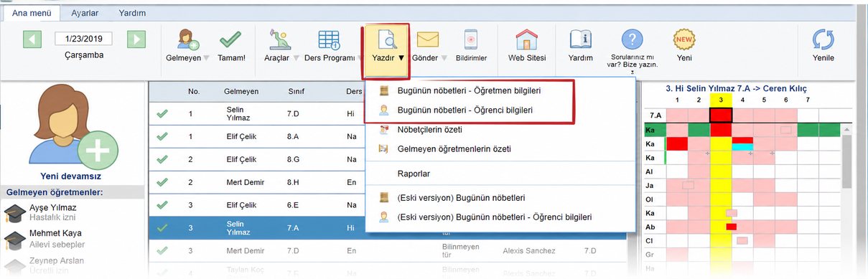
Task: Go to next day green arrow
Action: click(x=136, y=39)
